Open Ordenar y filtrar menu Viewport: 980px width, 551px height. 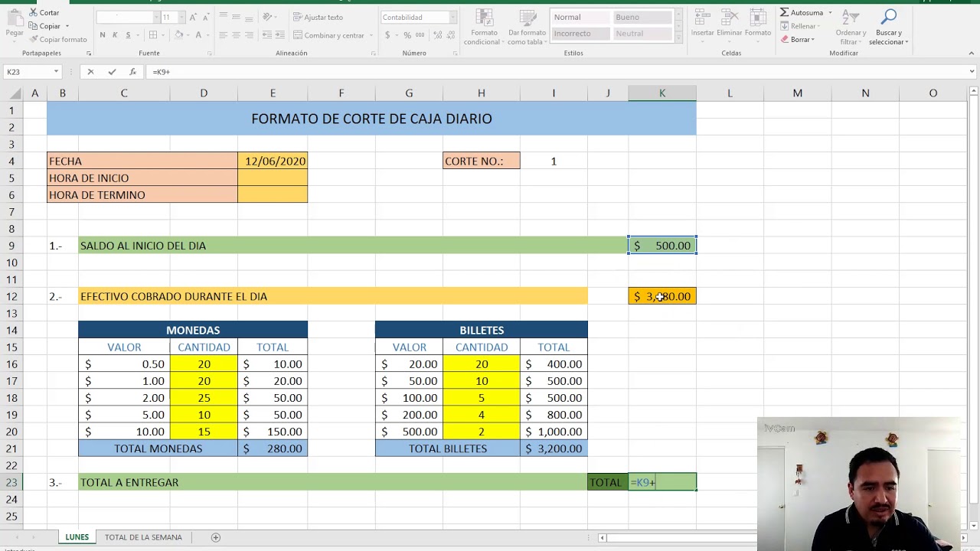click(x=851, y=27)
